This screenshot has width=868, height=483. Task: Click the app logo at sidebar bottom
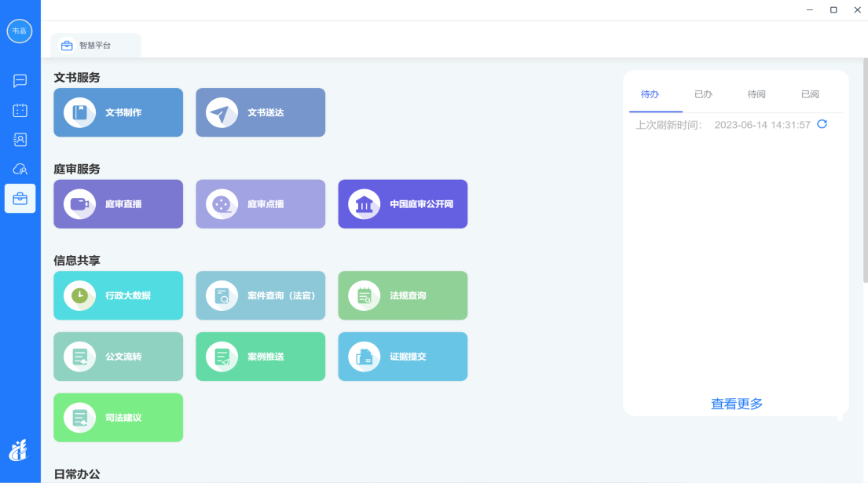pos(19,450)
